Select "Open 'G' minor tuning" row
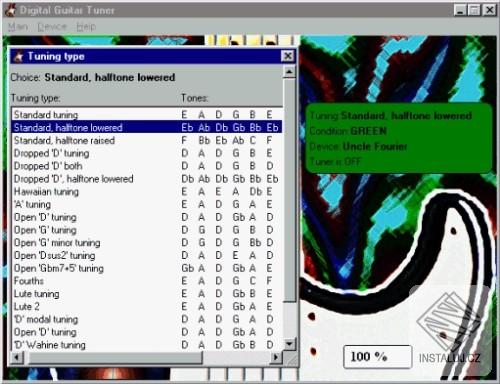 click(x=147, y=242)
